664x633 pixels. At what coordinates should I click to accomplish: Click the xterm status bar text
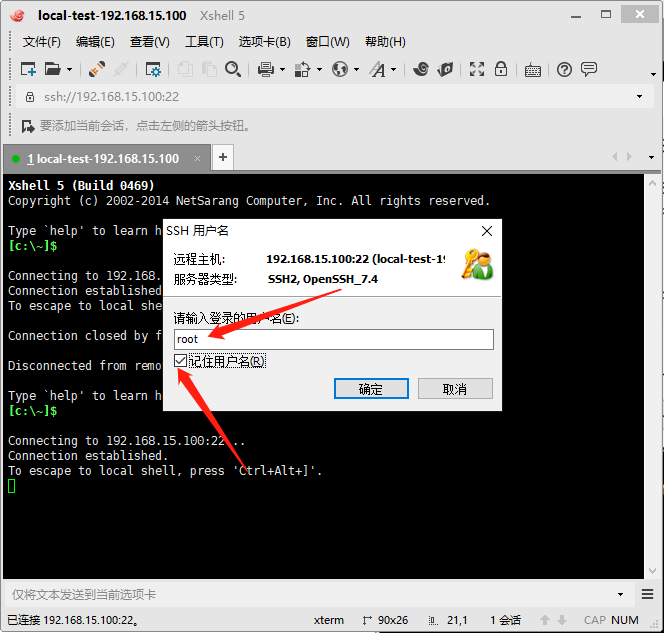pyautogui.click(x=329, y=620)
